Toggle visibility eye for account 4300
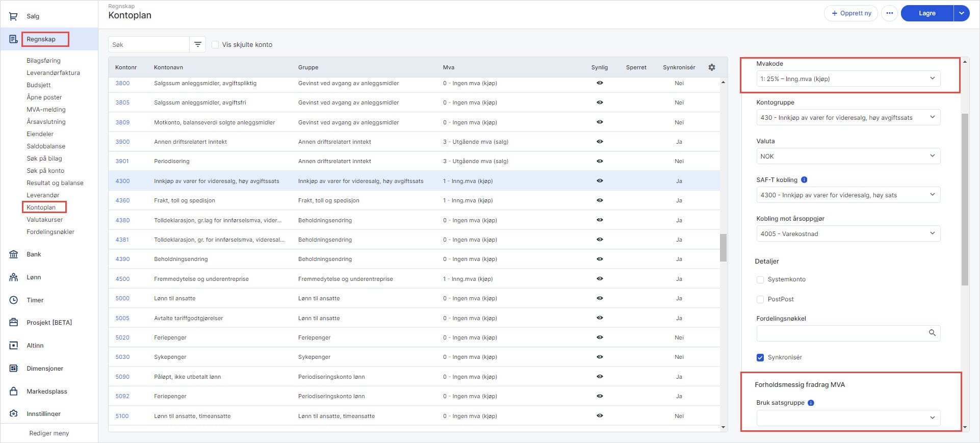The height and width of the screenshot is (443, 980). point(600,181)
